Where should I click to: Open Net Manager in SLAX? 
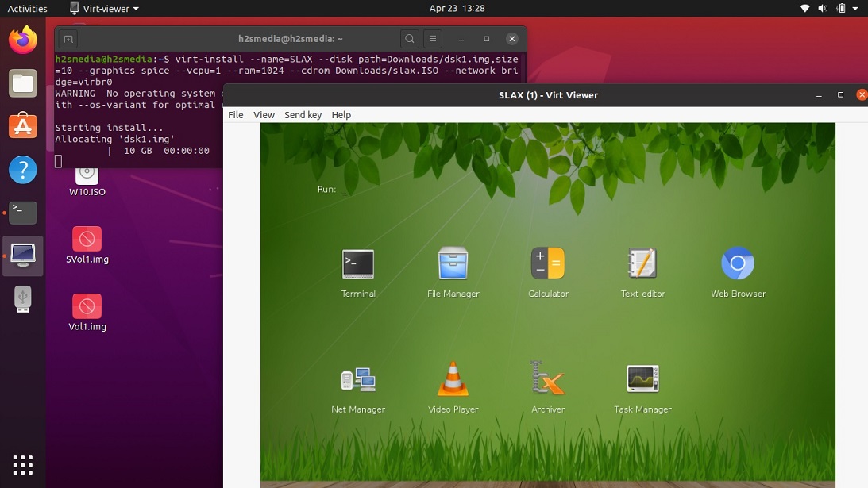pos(358,380)
